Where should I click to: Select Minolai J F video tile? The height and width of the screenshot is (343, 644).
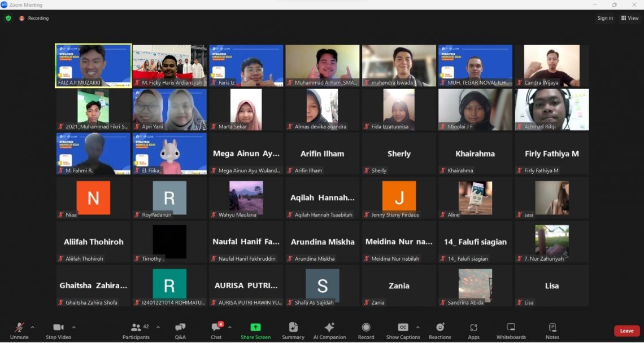[475, 109]
